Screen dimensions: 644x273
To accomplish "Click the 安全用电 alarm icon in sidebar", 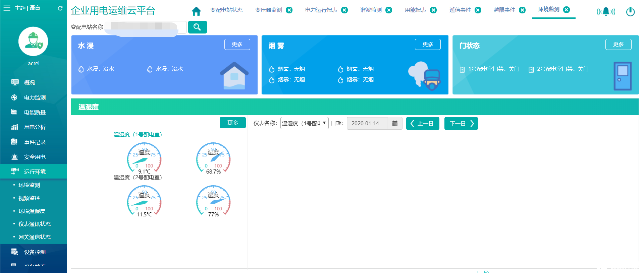I will [x=14, y=157].
